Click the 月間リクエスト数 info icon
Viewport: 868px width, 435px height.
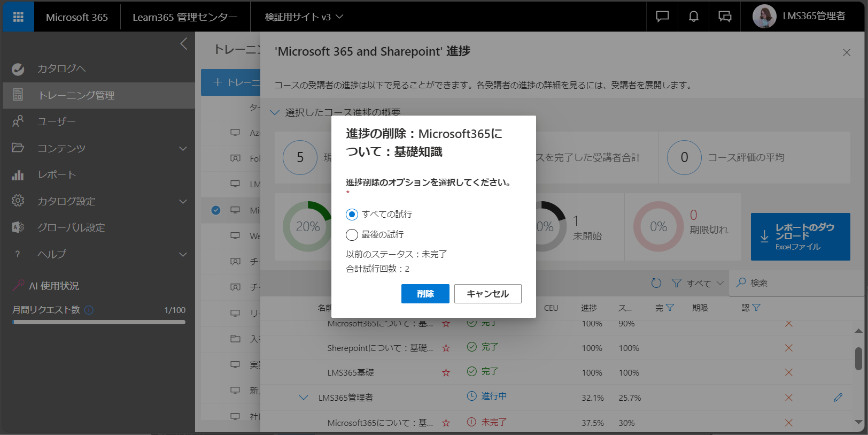(x=89, y=310)
